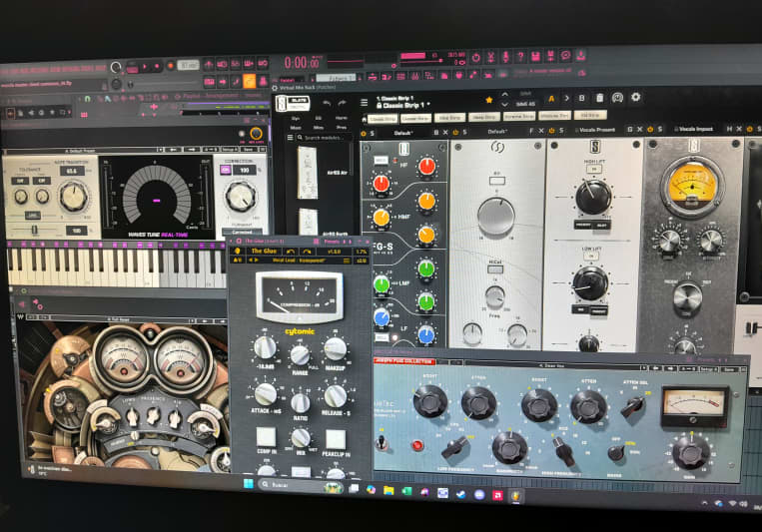Click the FL Studio transport play button
This screenshot has height=532, width=762.
(145, 67)
